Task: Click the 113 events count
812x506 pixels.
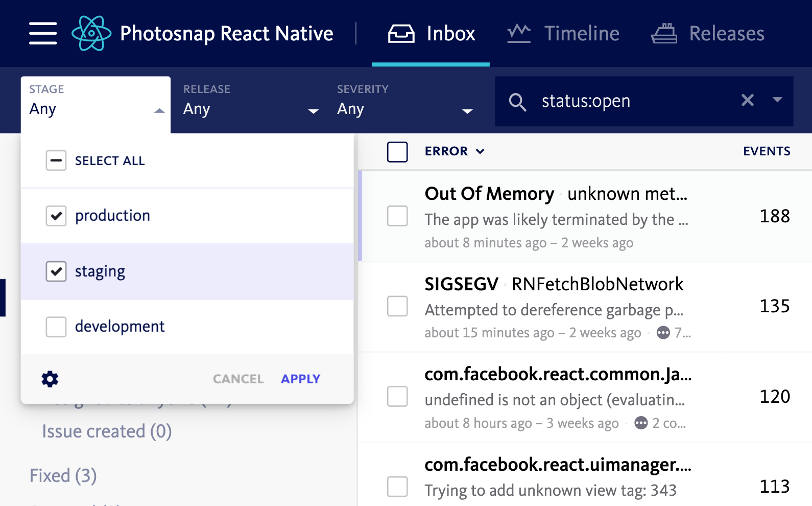Action: pos(775,487)
